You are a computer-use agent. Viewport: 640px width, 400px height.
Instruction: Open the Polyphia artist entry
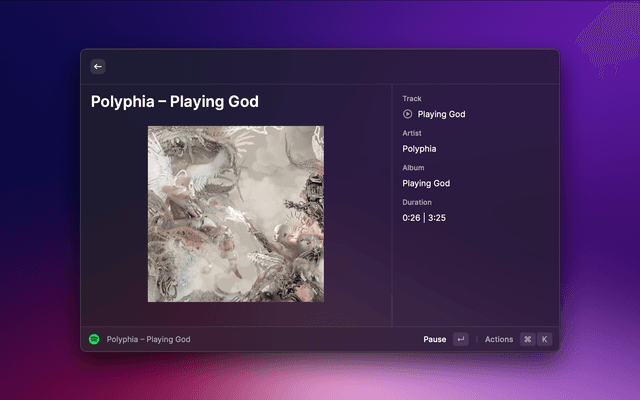[419, 149]
